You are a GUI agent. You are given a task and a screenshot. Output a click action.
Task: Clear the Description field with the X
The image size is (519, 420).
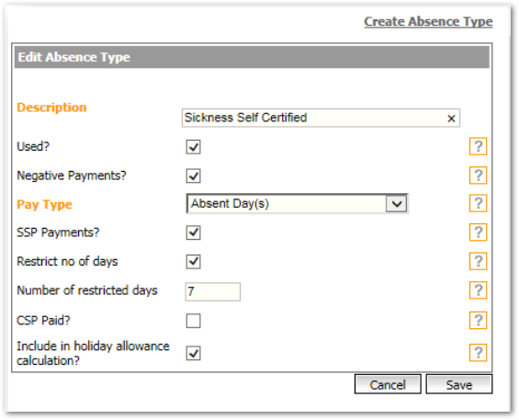click(451, 119)
